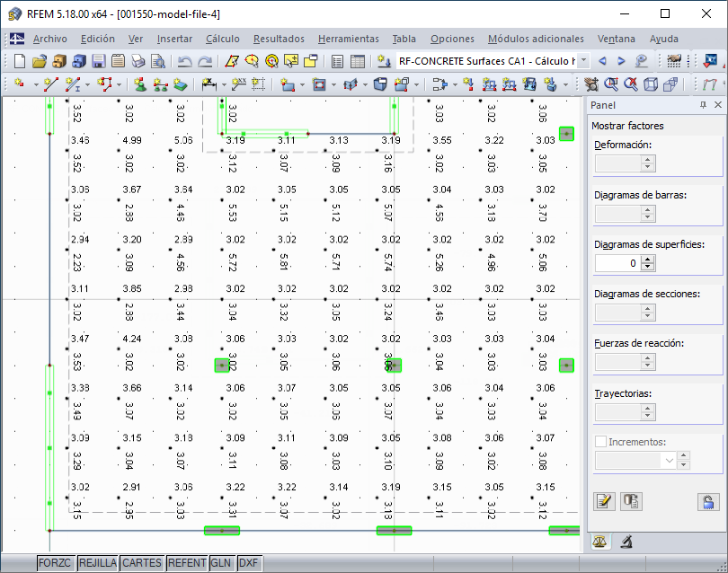The height and width of the screenshot is (573, 728).
Task: Redo the last action
Action: coord(205,61)
